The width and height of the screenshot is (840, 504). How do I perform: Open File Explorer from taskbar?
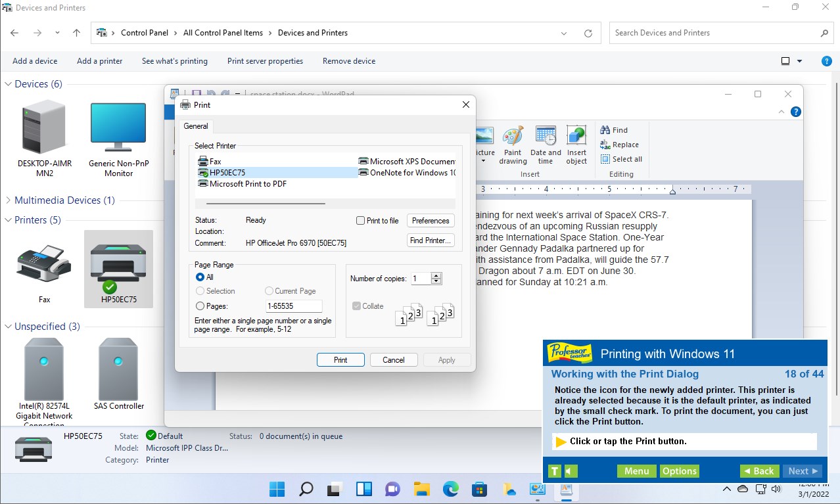[421, 489]
